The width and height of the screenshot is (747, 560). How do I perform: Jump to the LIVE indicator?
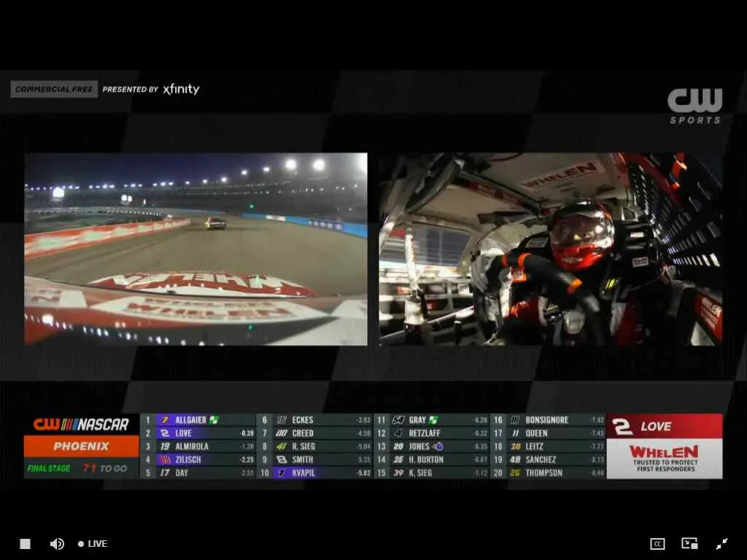click(x=93, y=544)
